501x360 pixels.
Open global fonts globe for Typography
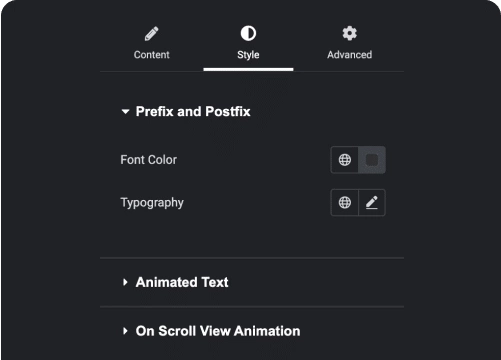[x=345, y=202]
